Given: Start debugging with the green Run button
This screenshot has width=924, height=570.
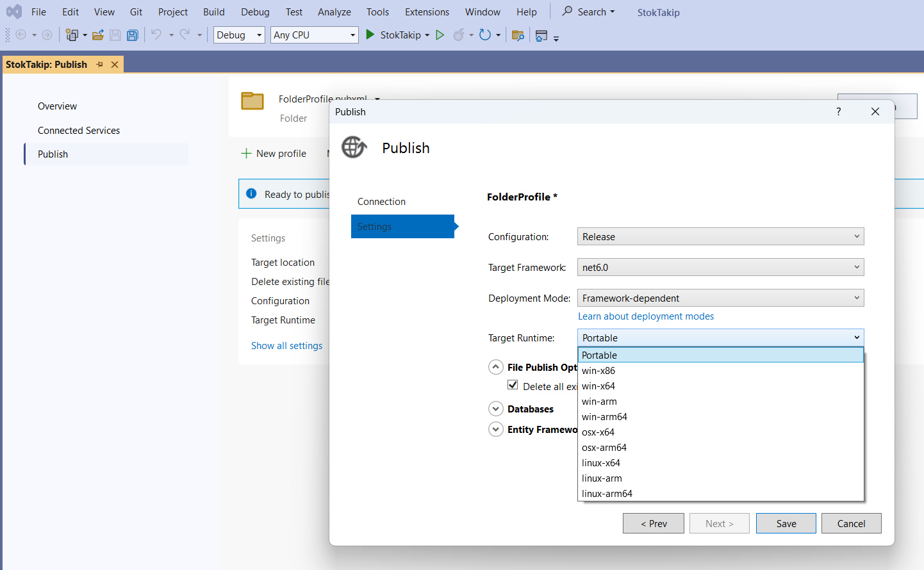Looking at the screenshot, I should (370, 35).
